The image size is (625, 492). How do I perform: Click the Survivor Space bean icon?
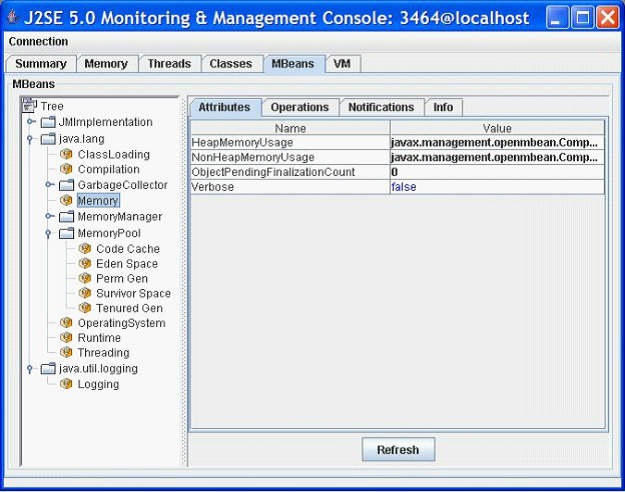click(x=85, y=293)
